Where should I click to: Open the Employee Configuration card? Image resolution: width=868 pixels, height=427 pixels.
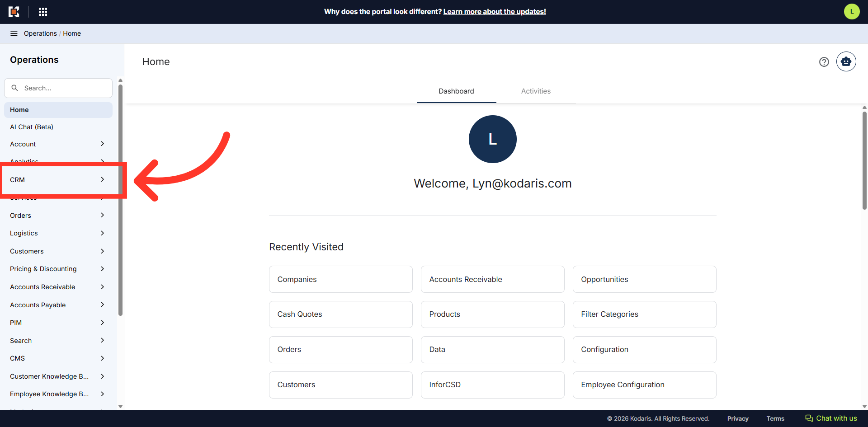[x=645, y=385]
